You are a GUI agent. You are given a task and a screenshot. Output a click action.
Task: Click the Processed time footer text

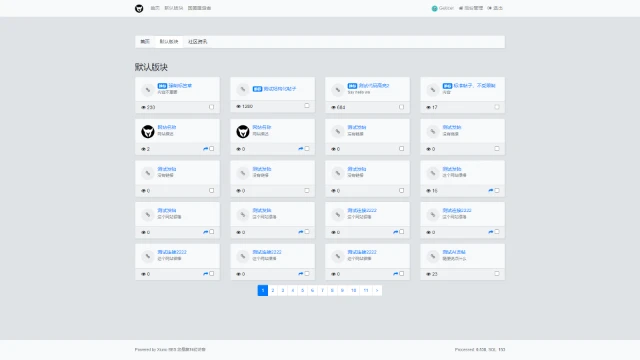coord(480,349)
